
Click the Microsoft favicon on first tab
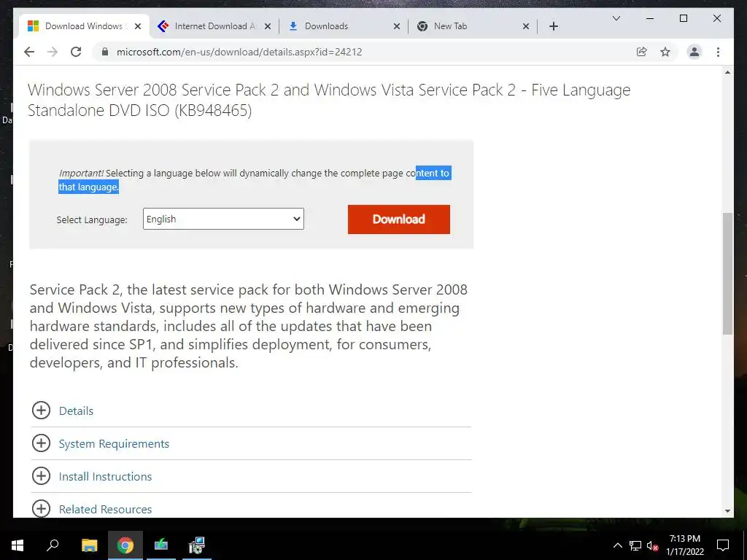(33, 26)
